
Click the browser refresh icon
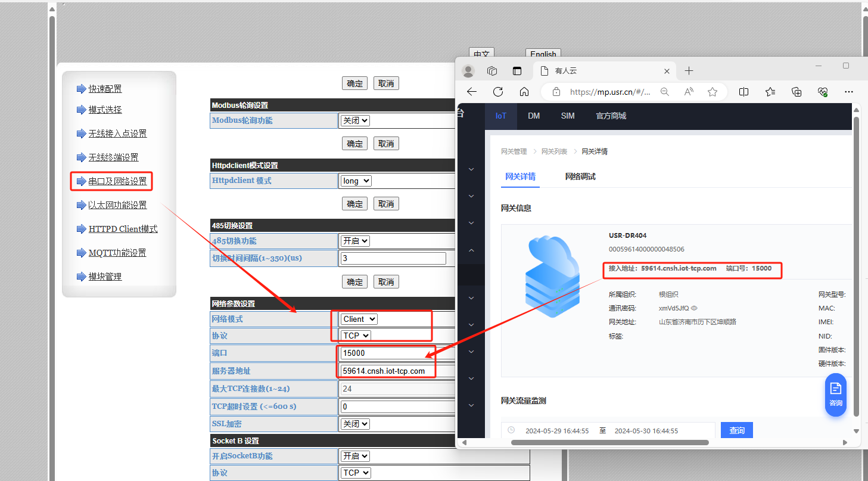(x=498, y=92)
